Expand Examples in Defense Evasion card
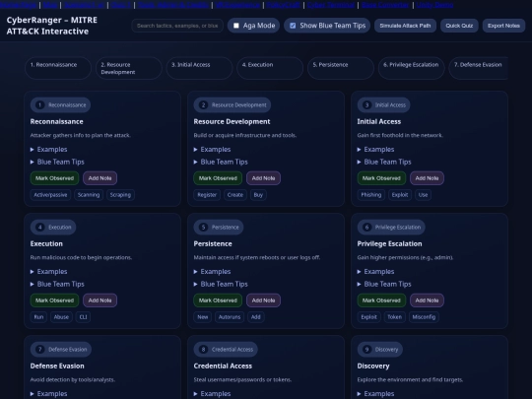532x399 pixels. click(x=48, y=393)
